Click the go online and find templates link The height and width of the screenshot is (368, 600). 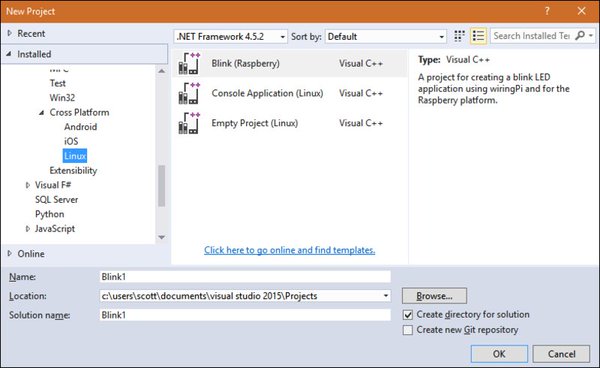point(290,250)
